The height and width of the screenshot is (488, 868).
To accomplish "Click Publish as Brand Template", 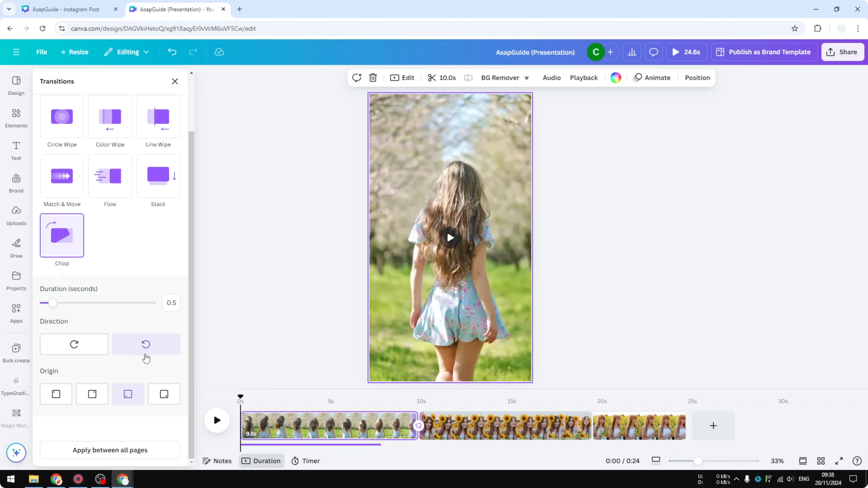I will [764, 52].
